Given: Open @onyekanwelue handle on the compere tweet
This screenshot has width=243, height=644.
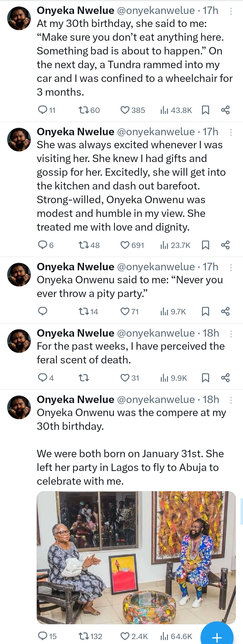Looking at the screenshot, I should (156, 399).
